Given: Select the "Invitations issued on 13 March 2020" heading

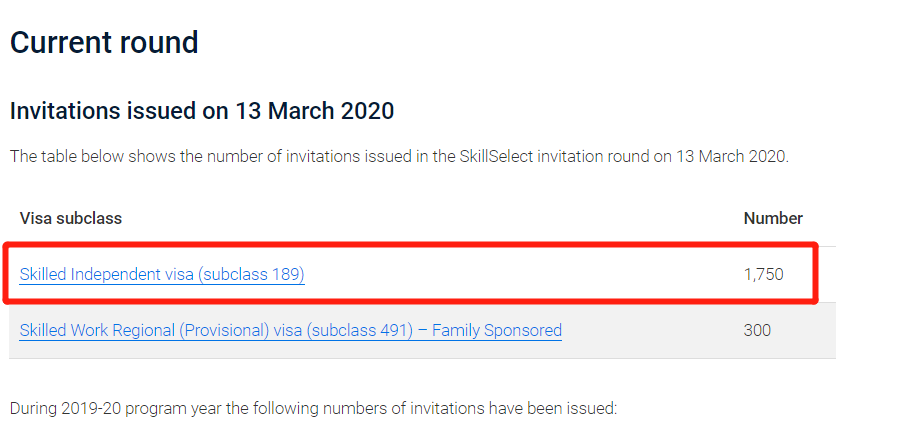Looking at the screenshot, I should point(202,111).
